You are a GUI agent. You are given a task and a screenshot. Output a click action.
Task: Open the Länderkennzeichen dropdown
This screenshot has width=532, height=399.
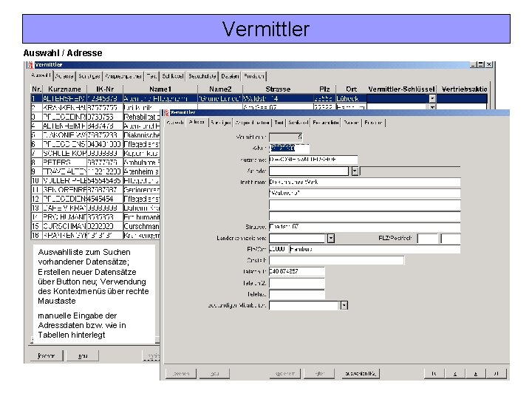[x=331, y=238]
